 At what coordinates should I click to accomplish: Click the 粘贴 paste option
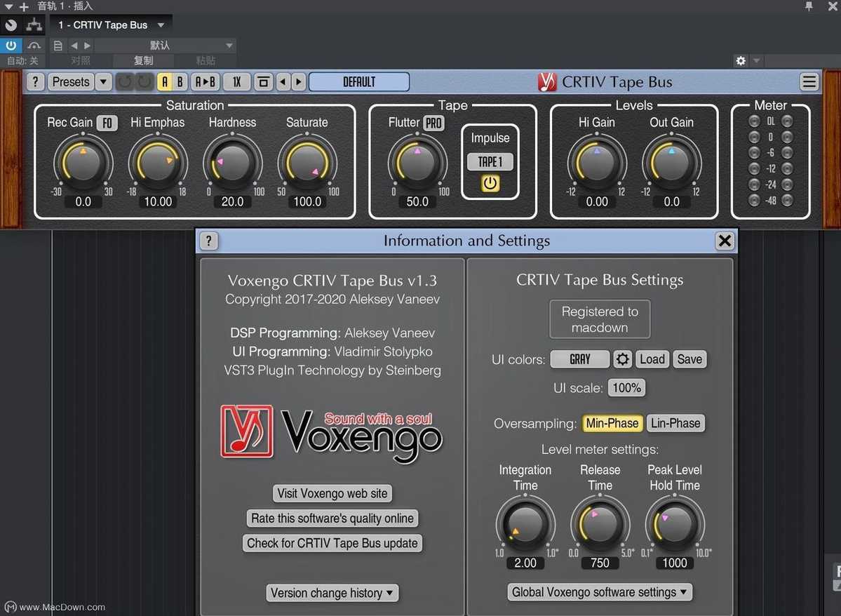pyautogui.click(x=206, y=60)
